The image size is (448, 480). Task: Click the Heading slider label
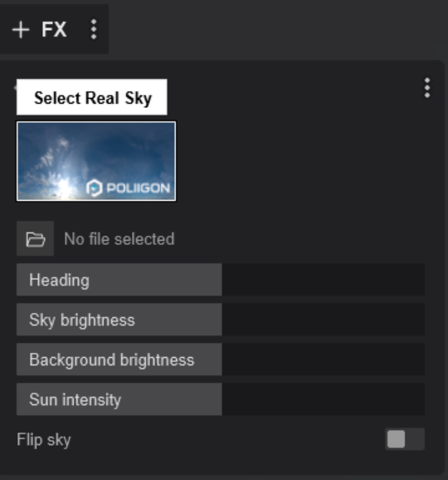(59, 280)
